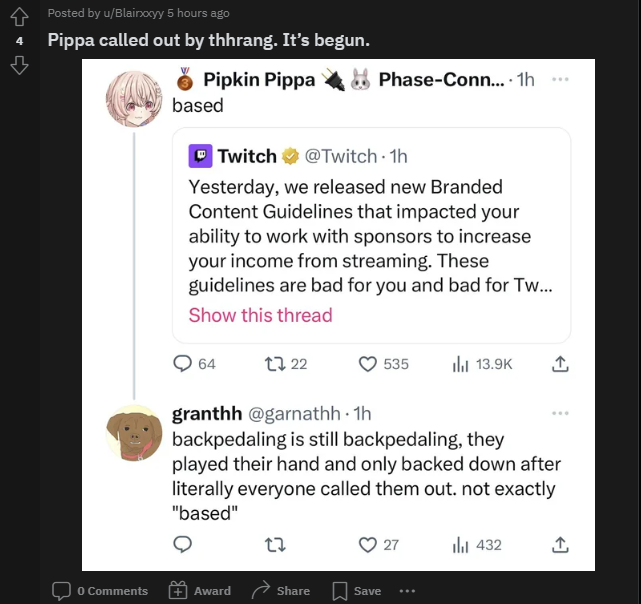The height and width of the screenshot is (604, 641).
Task: Like the tweet with 535 hearts
Action: [x=368, y=364]
